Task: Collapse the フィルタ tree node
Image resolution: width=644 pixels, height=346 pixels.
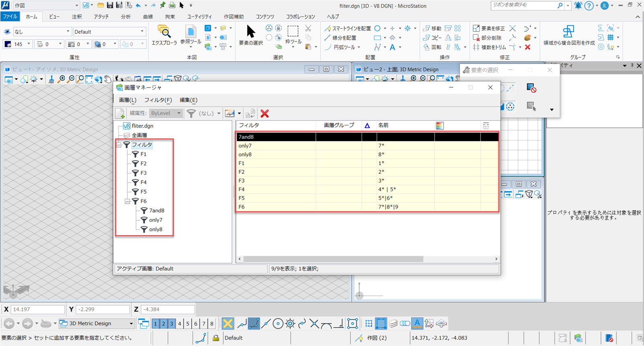Action: [119, 145]
